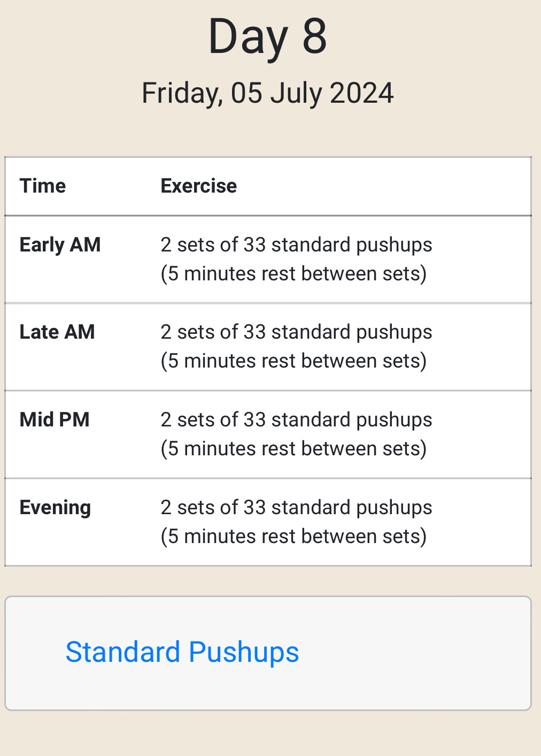Viewport: 541px width, 756px height.
Task: Select the Early AM rest time note
Action: tap(293, 273)
